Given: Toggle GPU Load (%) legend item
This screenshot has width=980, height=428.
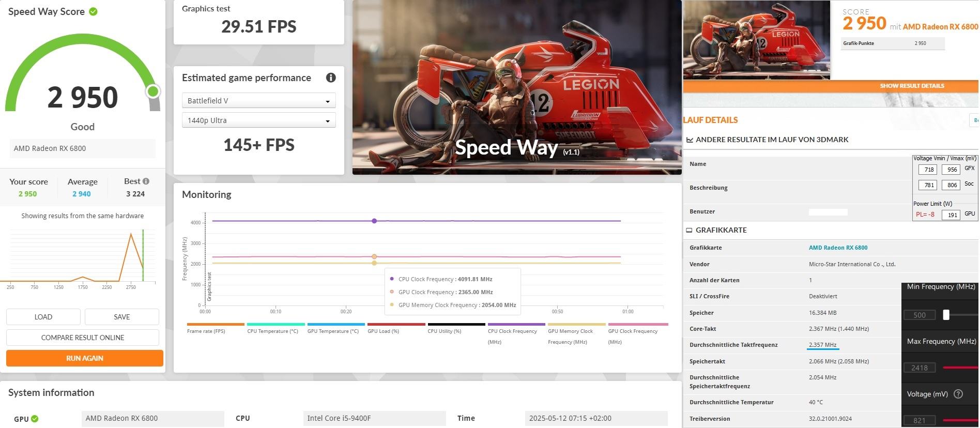Looking at the screenshot, I should click(x=396, y=329).
